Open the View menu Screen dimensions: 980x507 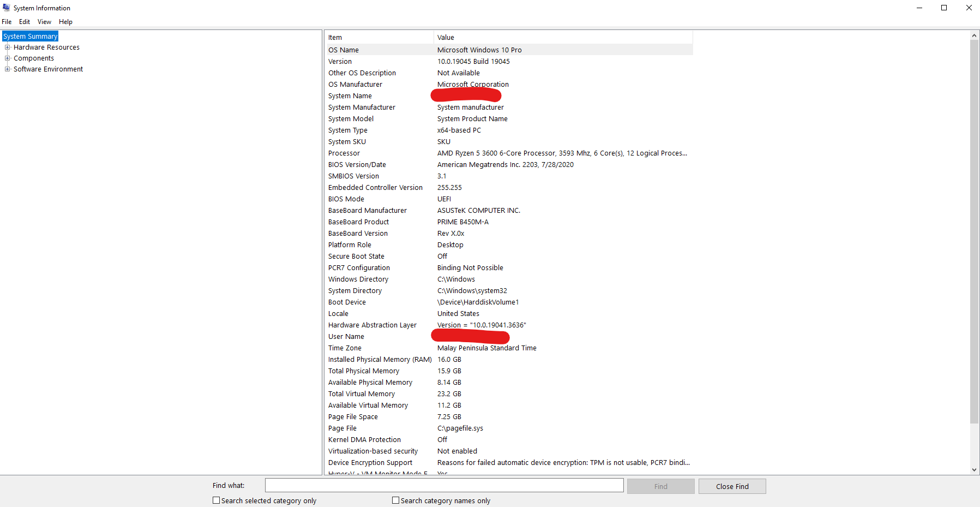click(x=44, y=22)
